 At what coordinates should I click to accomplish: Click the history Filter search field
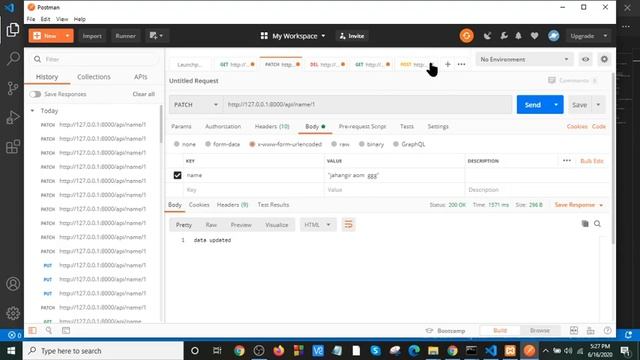point(95,59)
